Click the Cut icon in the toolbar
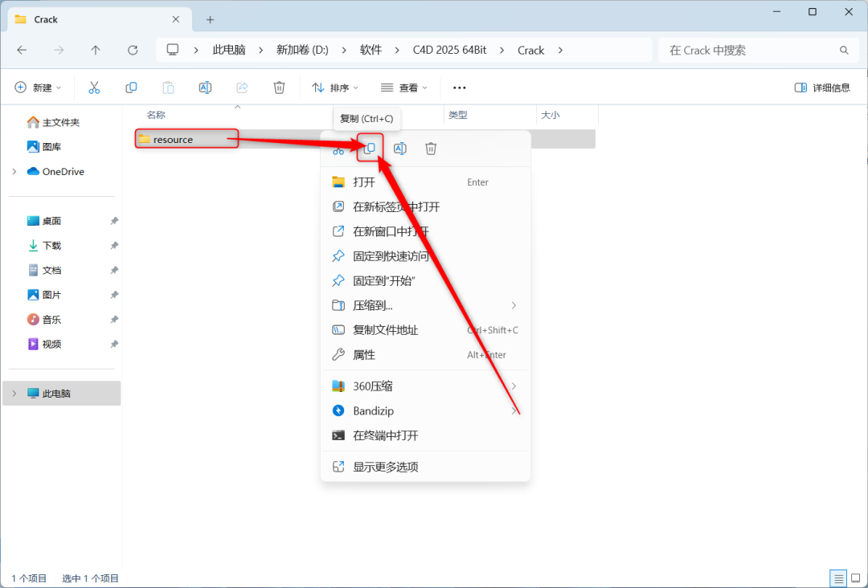The image size is (868, 588). coord(94,88)
